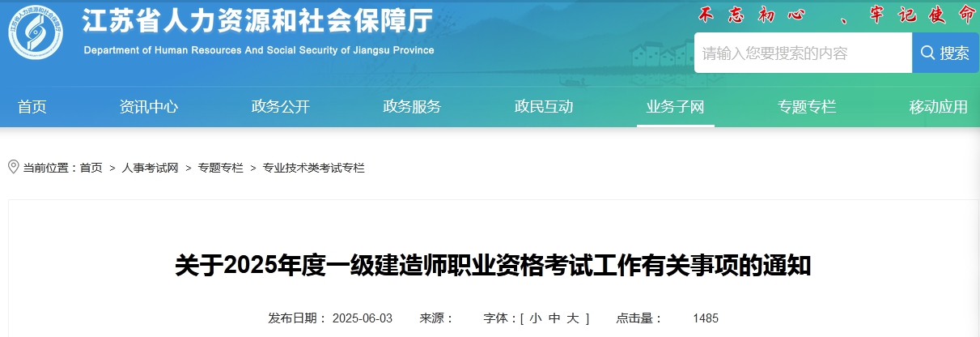Focus the 请输入您要搜索的内容 search box

pyautogui.click(x=802, y=53)
